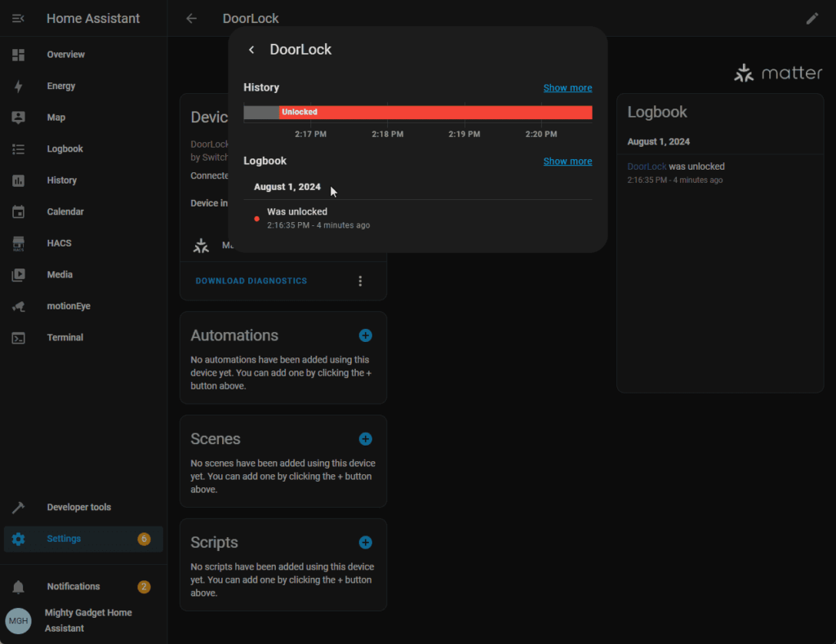Open the Notifications bell

tap(19, 587)
